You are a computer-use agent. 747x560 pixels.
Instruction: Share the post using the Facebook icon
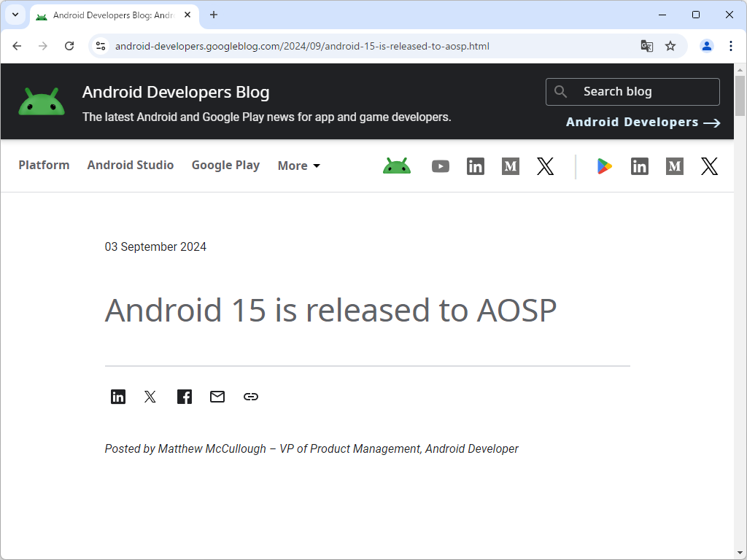pos(184,397)
